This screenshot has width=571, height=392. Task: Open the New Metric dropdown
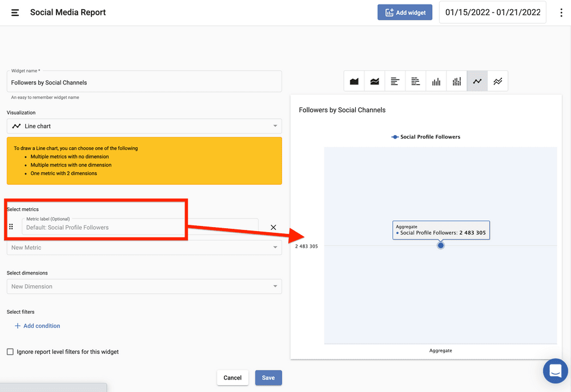[144, 248]
